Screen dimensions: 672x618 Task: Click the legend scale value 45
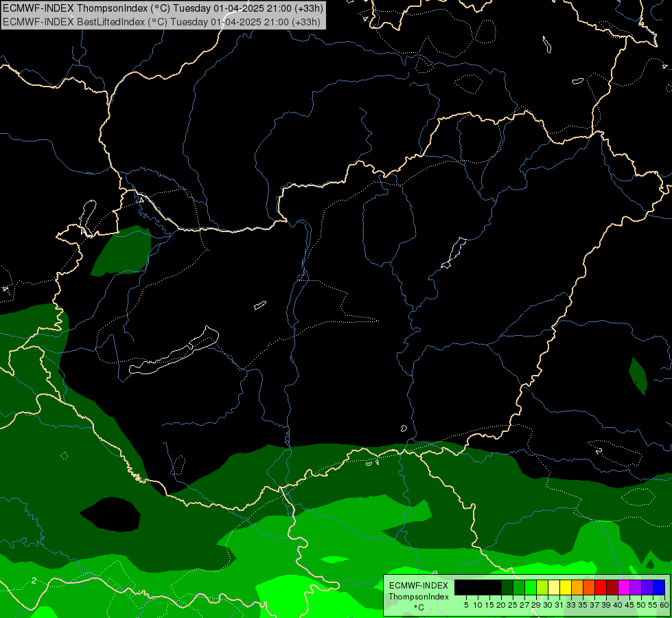[x=629, y=605]
